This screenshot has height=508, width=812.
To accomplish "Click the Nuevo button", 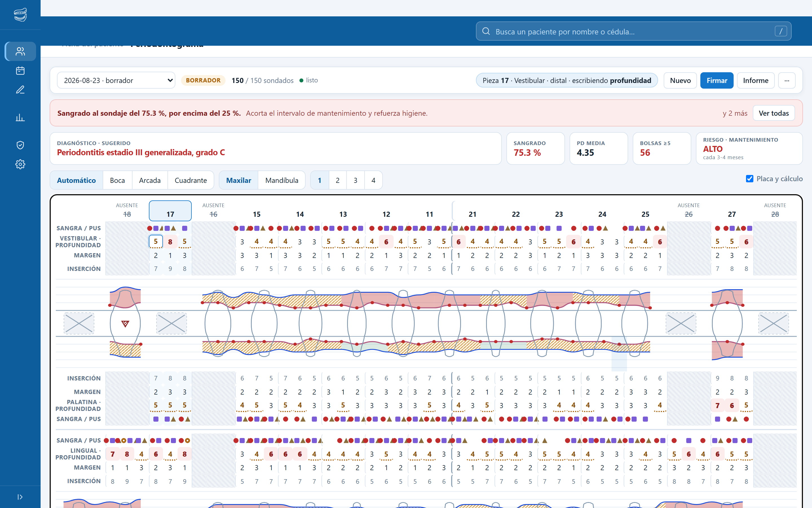I will click(x=680, y=81).
